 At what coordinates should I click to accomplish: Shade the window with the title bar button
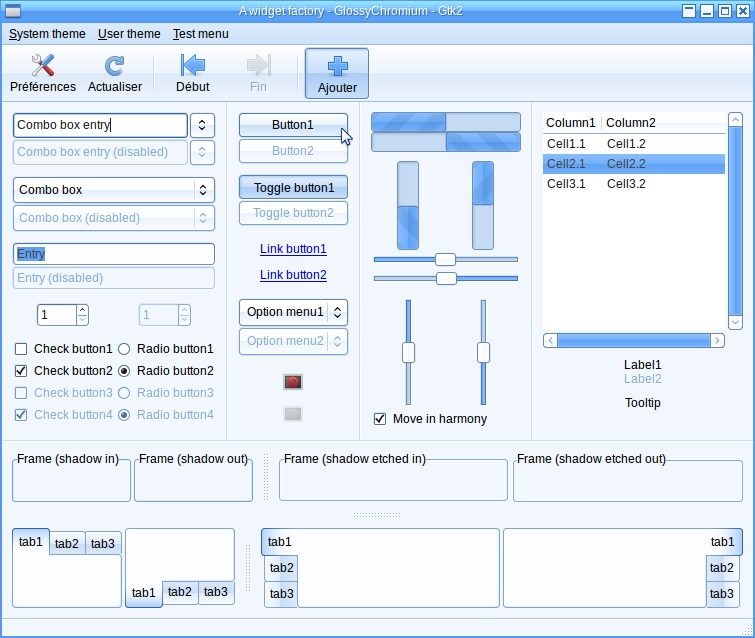click(x=689, y=11)
